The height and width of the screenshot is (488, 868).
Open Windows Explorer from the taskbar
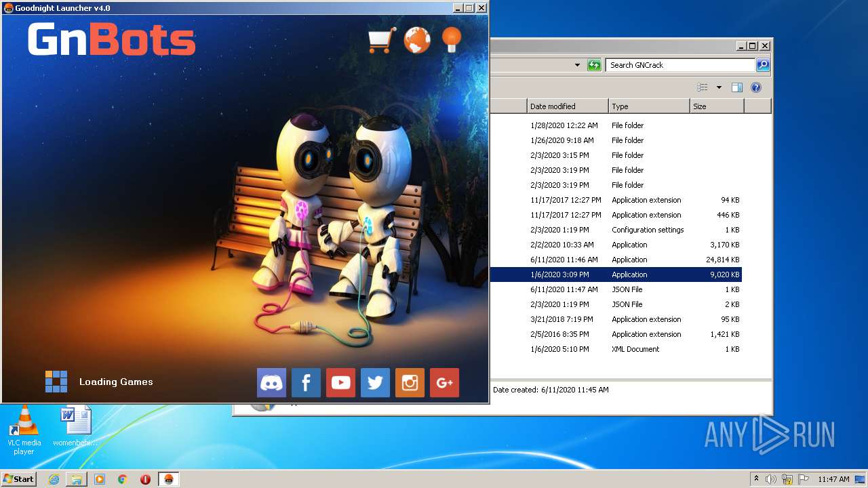pos(77,479)
